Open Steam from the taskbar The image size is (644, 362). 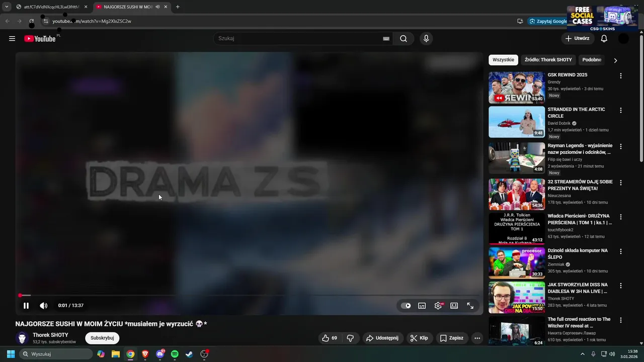tap(189, 354)
